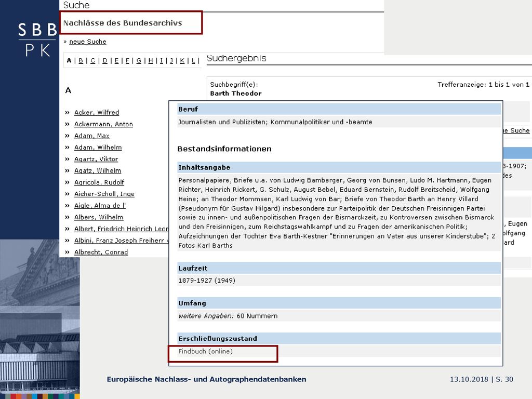Viewport: 532px width, 399px height.
Task: Open the entry Albert, Friedrich Heinrich Leon
Action: (x=122, y=229)
